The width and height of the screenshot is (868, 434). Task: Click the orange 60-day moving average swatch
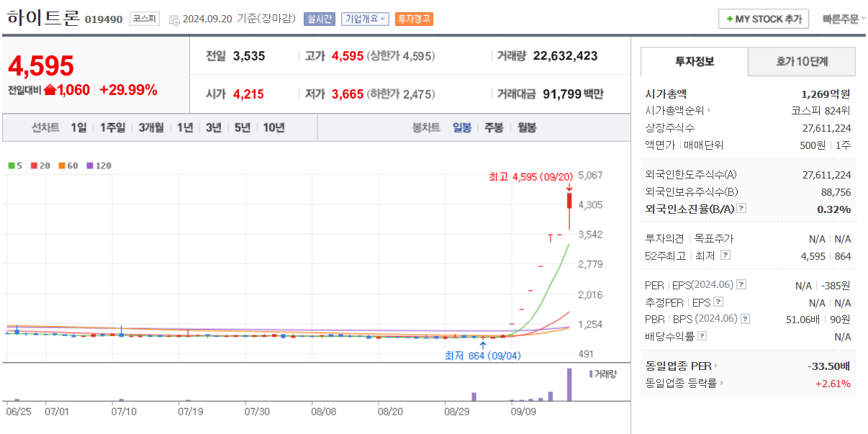point(62,166)
